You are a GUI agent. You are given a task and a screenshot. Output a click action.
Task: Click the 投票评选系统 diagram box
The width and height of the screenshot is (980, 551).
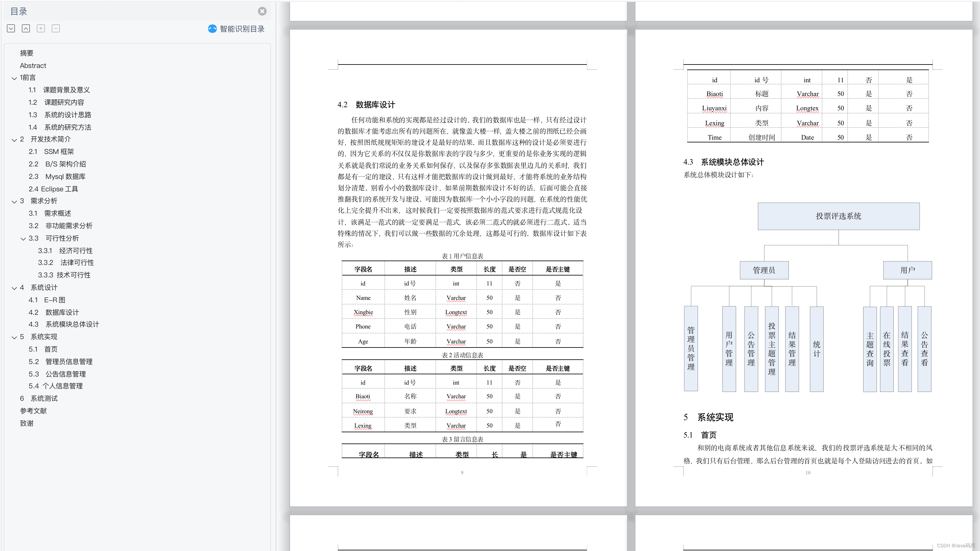pyautogui.click(x=839, y=216)
